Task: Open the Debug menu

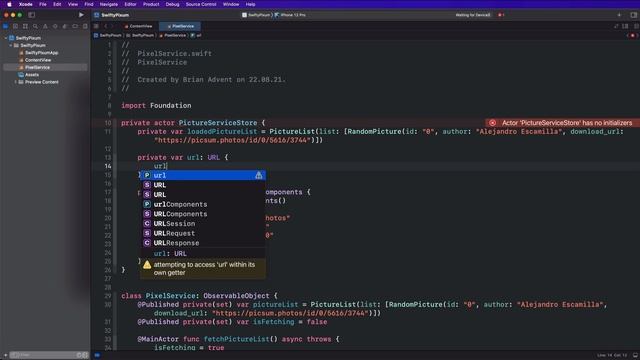Action: click(172, 4)
